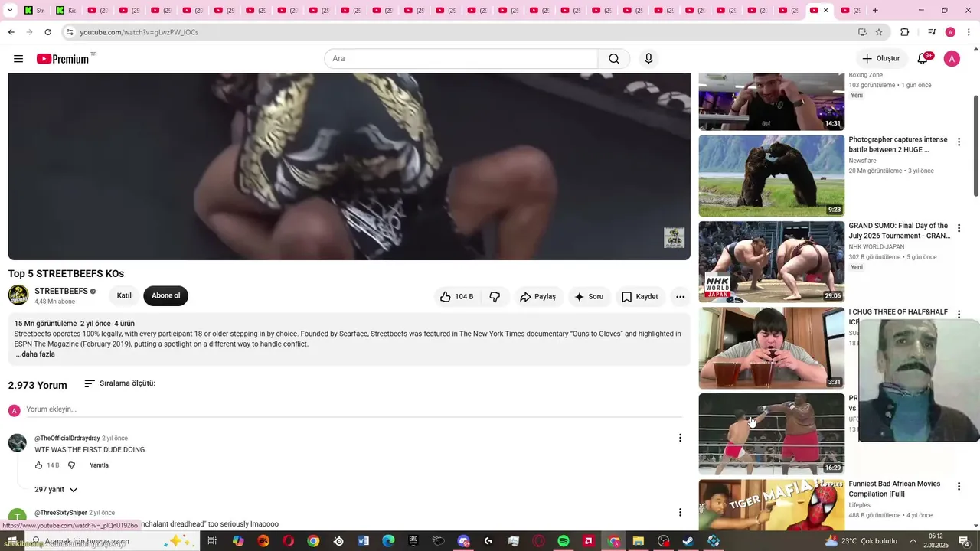Viewport: 980px width, 551px height.
Task: Click the channel watermark on the video
Action: [x=674, y=237]
